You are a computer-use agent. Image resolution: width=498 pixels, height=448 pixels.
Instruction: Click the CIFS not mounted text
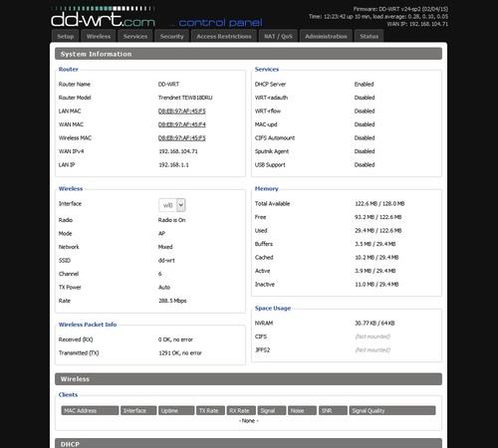tap(373, 336)
